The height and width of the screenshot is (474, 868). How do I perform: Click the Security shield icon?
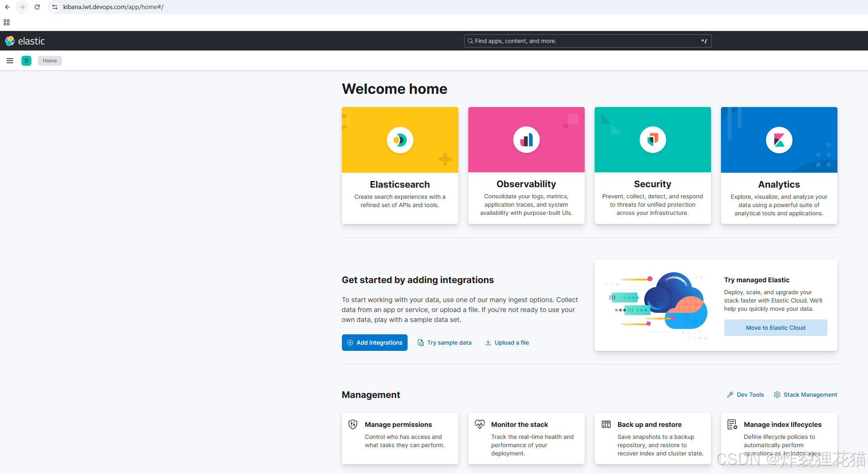(x=652, y=140)
